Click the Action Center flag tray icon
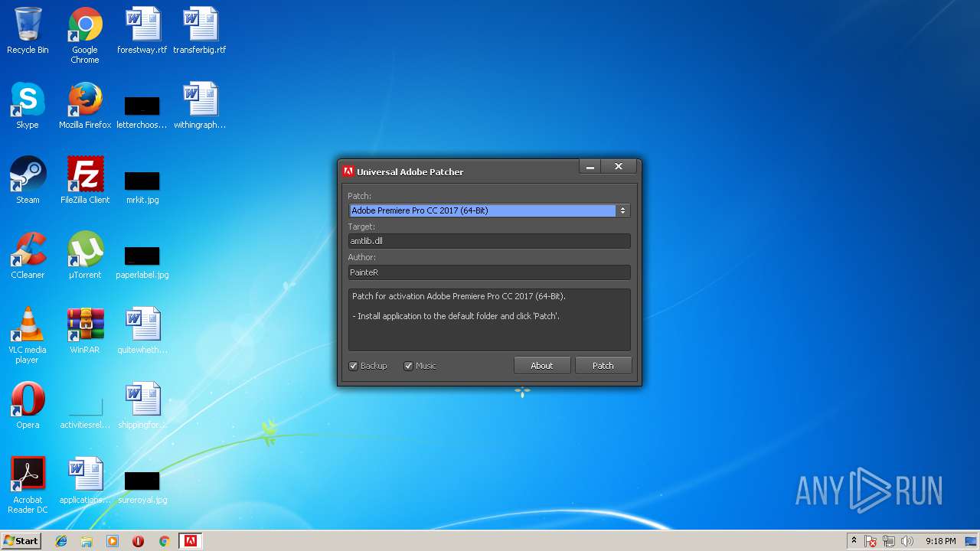Screen dimensions: 980x551 (871, 541)
